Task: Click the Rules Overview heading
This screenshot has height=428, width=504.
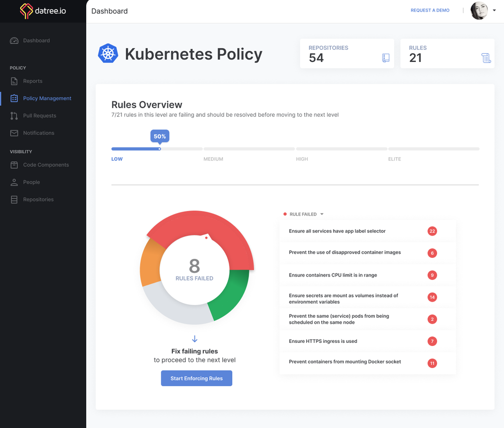Action: coord(147,105)
